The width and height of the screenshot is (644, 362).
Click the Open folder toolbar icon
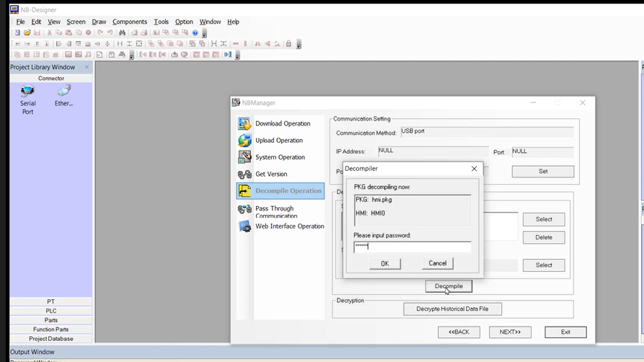27,32
